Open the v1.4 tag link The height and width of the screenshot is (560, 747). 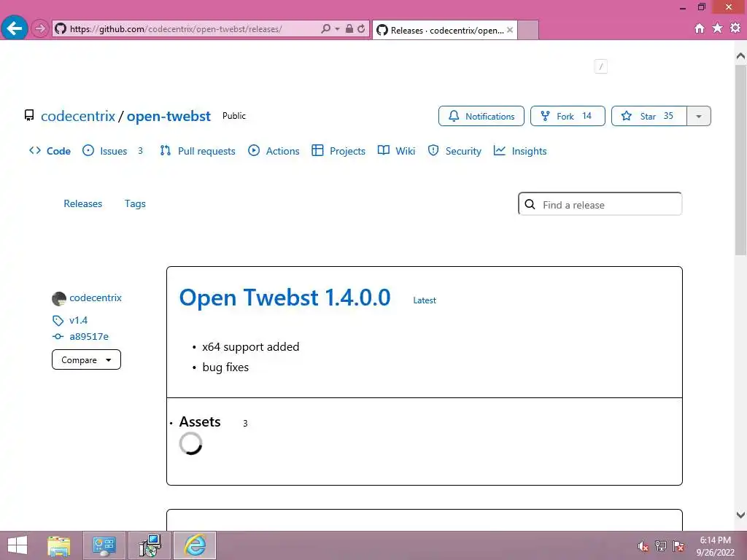(x=79, y=321)
